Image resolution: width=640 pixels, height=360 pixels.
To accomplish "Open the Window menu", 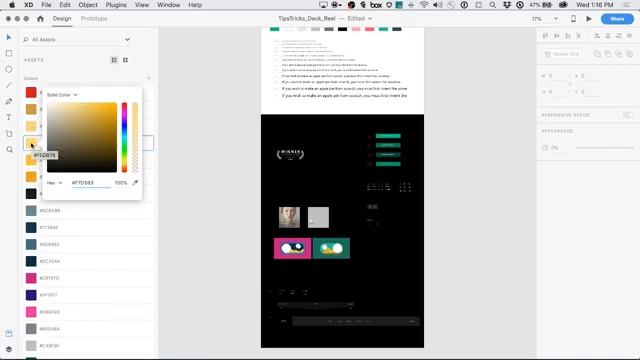I will pyautogui.click(x=169, y=5).
